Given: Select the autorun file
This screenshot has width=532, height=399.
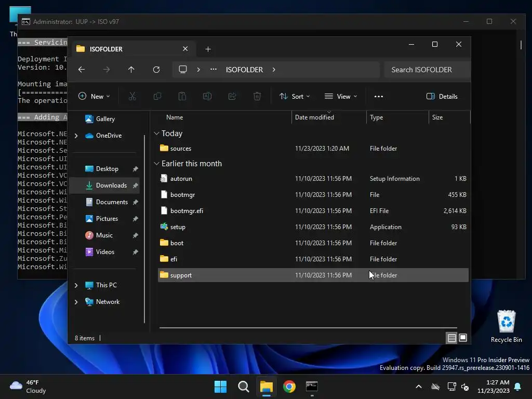Looking at the screenshot, I should pyautogui.click(x=313, y=179).
